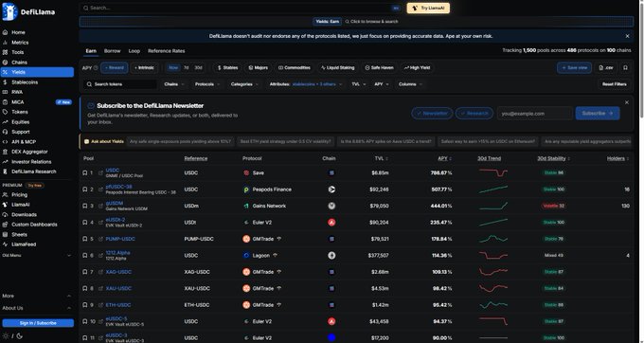Viewport: 644px width, 343px height.
Task: Click the Subscribe button
Action: (598, 114)
